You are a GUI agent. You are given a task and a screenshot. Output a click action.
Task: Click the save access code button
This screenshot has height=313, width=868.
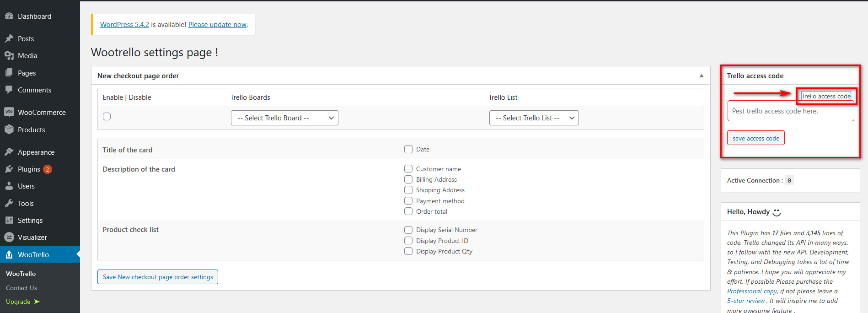click(756, 138)
